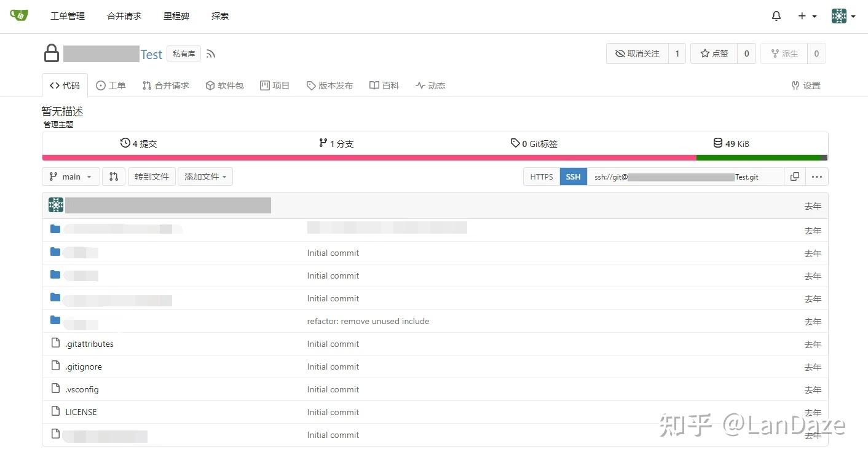This screenshot has height=460, width=868.
Task: Click the 管理主题 link
Action: (58, 124)
